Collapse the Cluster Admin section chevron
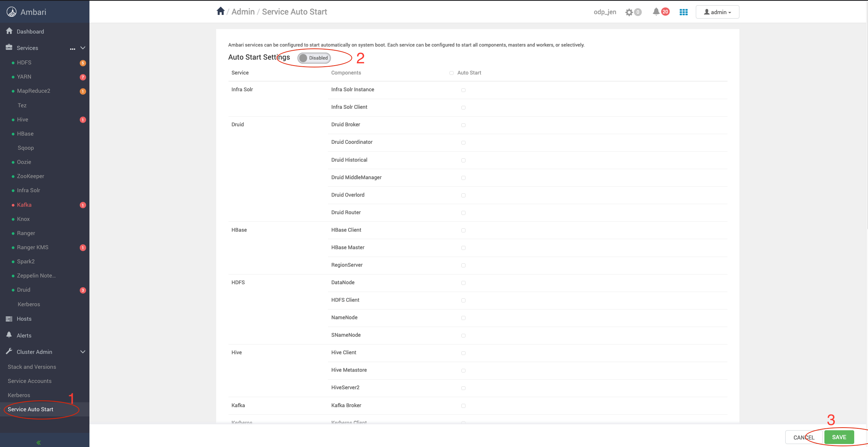Image resolution: width=868 pixels, height=447 pixels. (x=83, y=352)
